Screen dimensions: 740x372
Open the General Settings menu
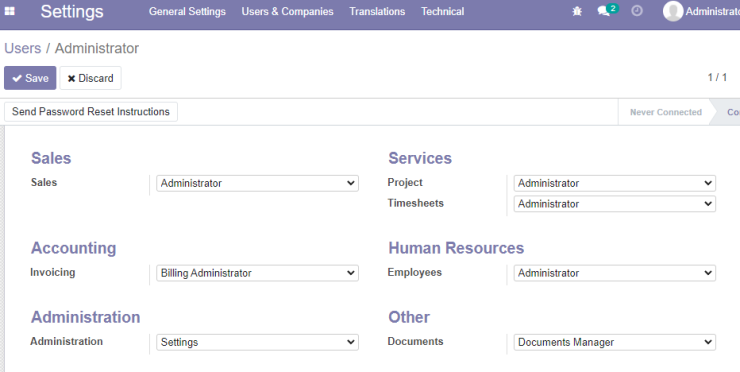pos(187,11)
